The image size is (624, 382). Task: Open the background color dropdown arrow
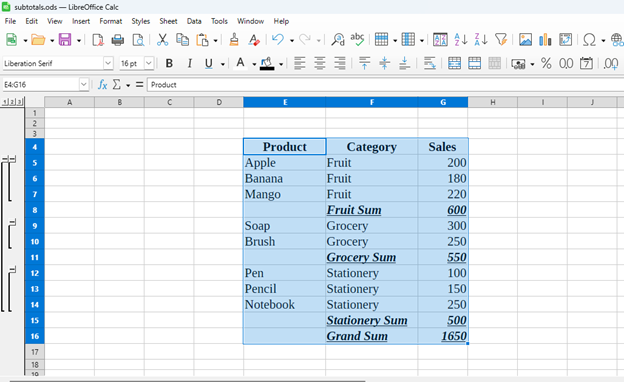pyautogui.click(x=281, y=64)
